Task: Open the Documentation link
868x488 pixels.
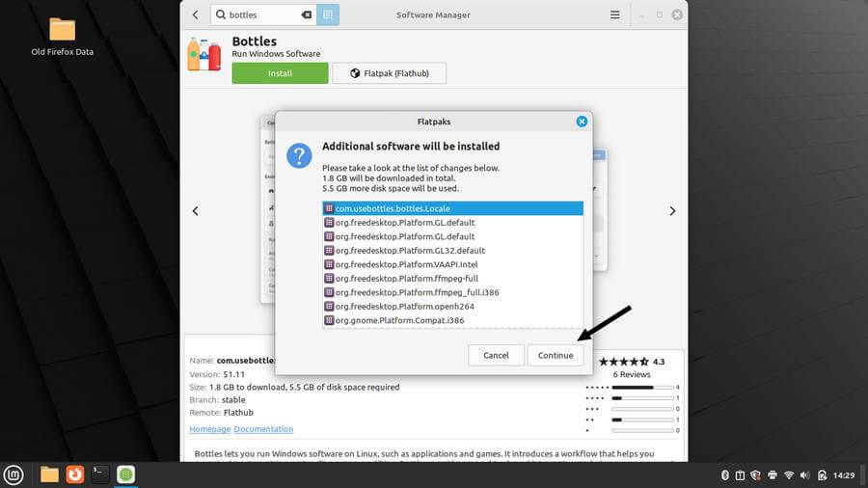Action: coord(263,429)
